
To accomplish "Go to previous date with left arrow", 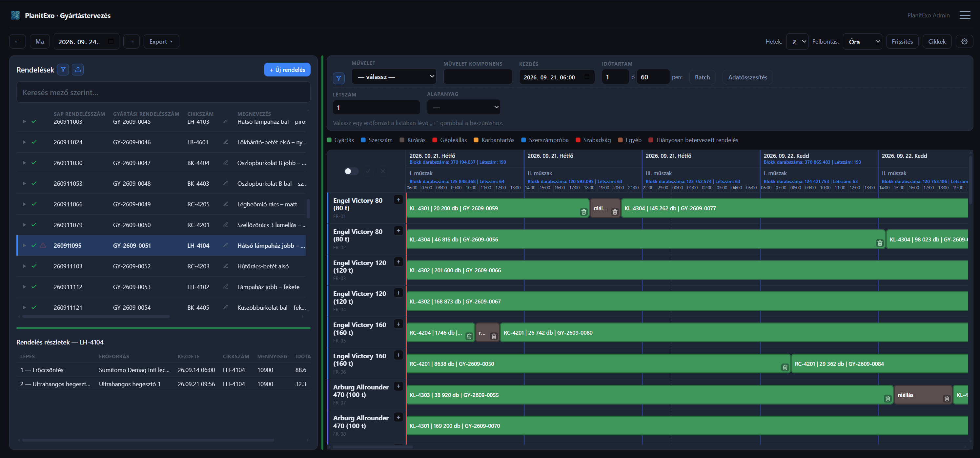I will pos(17,41).
